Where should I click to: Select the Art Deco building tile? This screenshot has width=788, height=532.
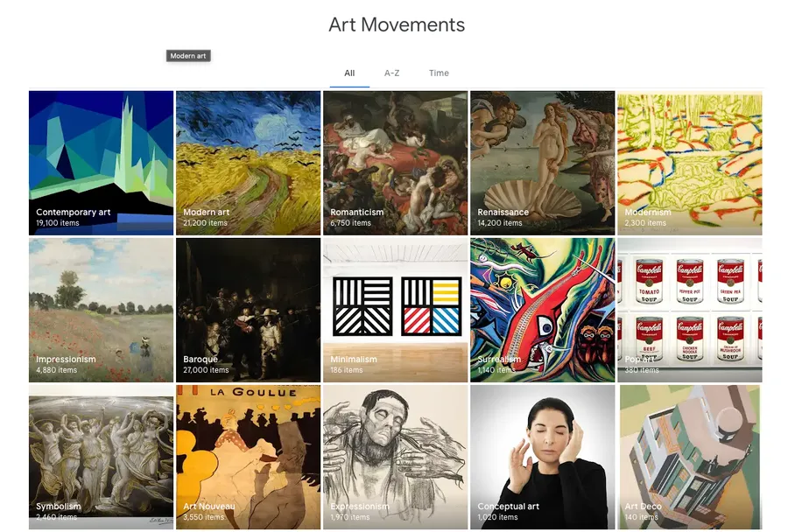point(690,457)
